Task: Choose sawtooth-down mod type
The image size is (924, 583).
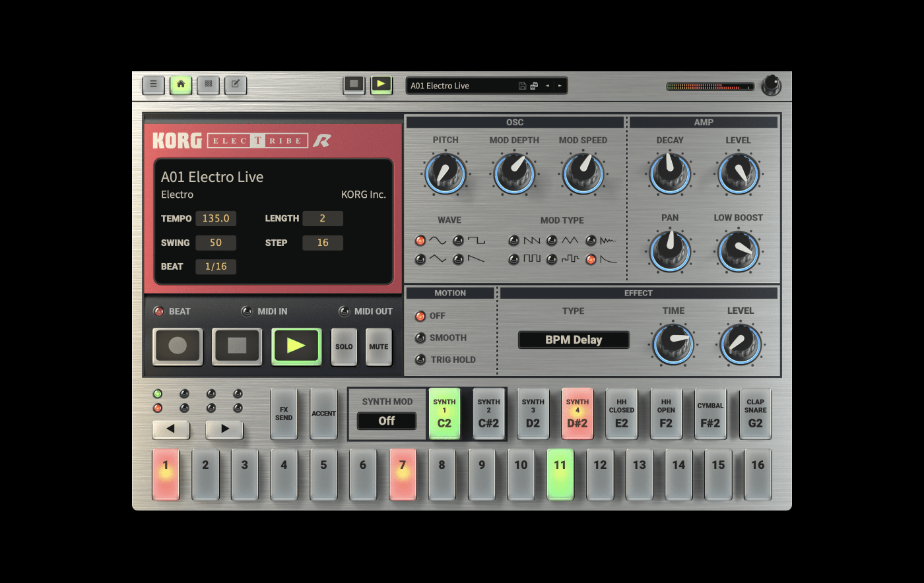Action: (x=513, y=241)
